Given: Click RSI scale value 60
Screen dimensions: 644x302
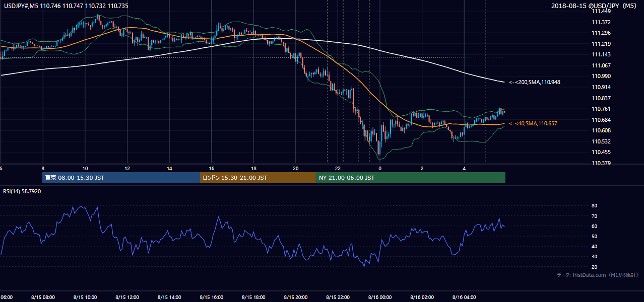Looking at the screenshot, I should 595,226.
